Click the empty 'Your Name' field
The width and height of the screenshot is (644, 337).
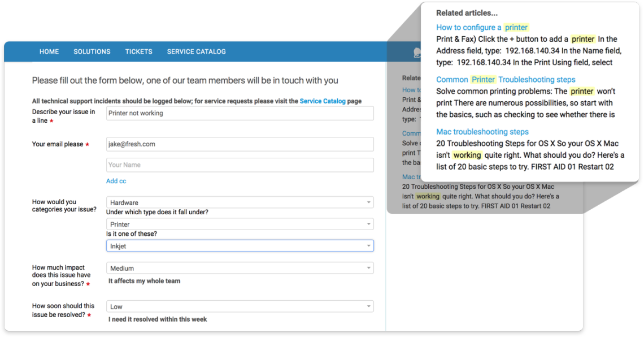coord(240,165)
